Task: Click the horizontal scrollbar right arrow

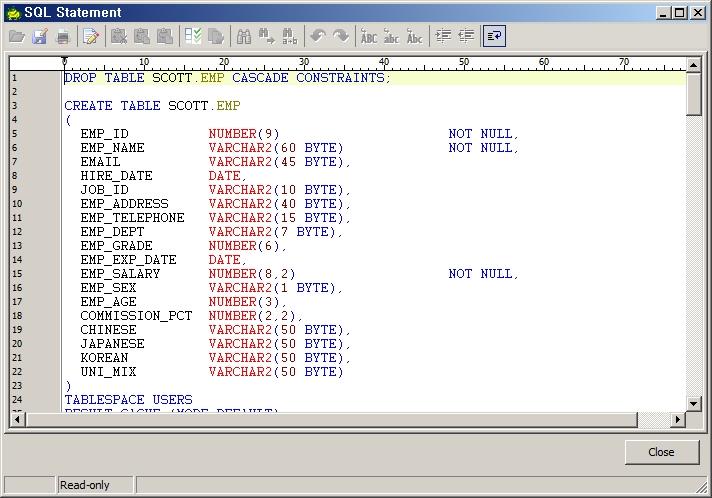Action: click(x=678, y=420)
